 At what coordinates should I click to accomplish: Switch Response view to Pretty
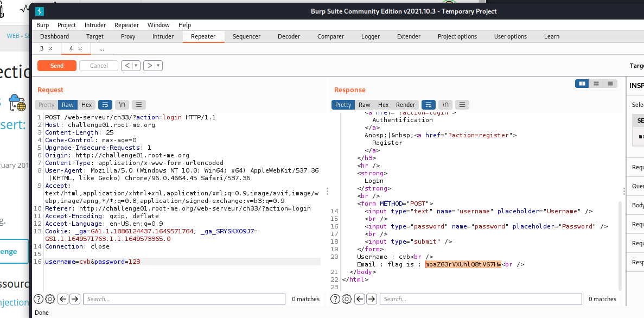343,105
